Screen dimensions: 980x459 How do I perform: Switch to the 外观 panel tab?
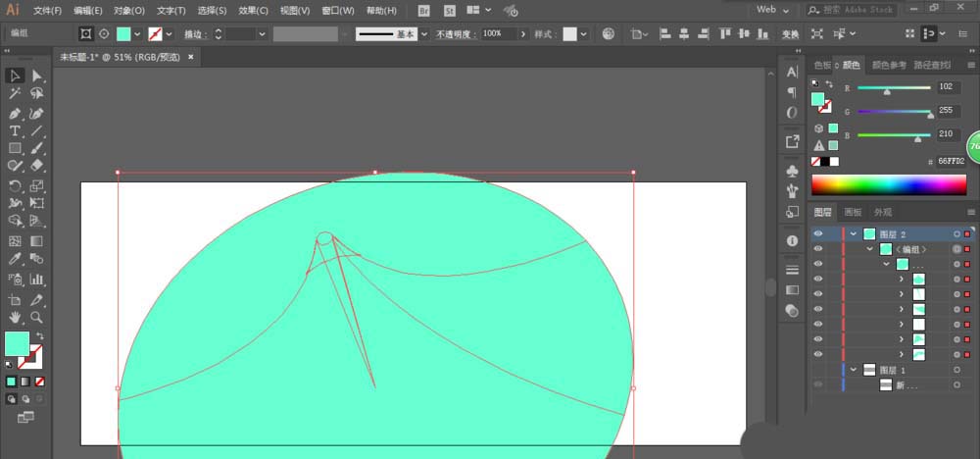(x=883, y=212)
